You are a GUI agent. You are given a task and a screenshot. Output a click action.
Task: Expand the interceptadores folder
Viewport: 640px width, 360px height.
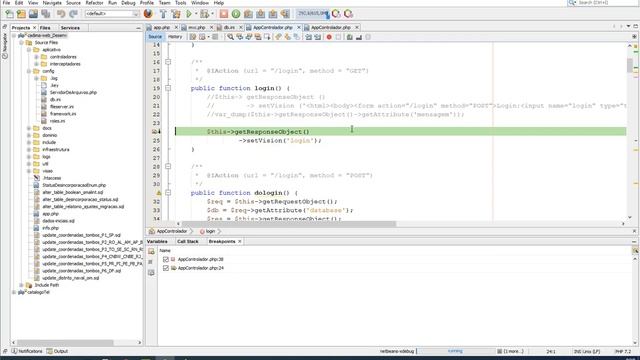pos(36,64)
